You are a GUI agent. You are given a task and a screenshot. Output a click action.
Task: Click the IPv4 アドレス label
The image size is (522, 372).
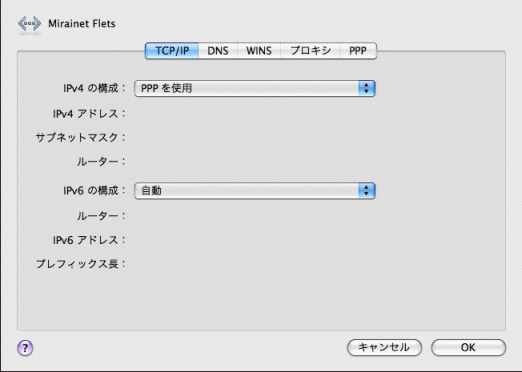point(89,114)
